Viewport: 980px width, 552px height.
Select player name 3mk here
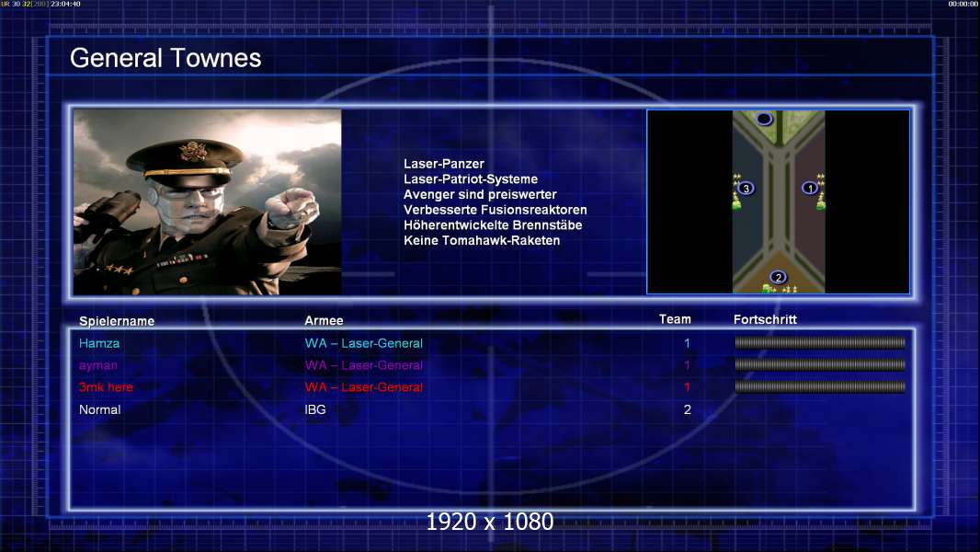106,387
